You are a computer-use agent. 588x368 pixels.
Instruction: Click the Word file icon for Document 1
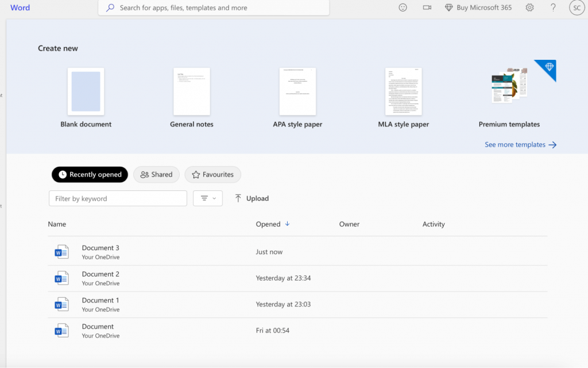61,305
